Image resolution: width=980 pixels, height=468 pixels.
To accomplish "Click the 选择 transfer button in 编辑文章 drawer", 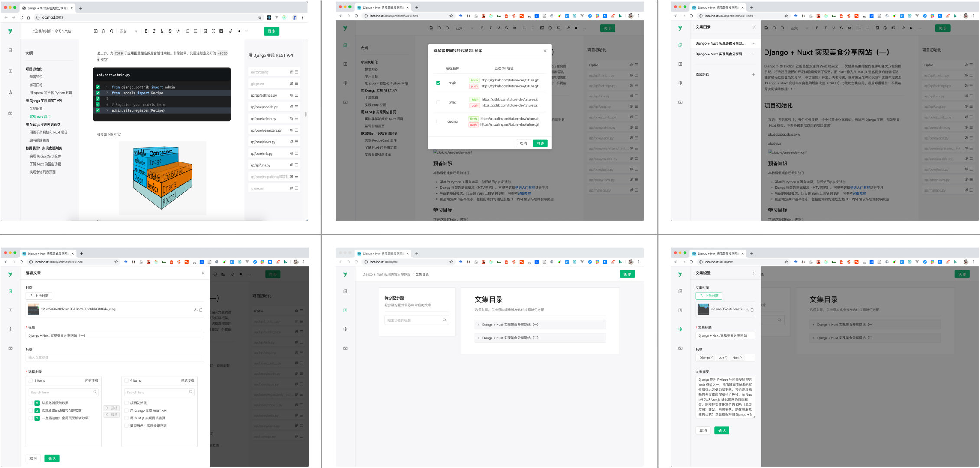I will point(112,408).
